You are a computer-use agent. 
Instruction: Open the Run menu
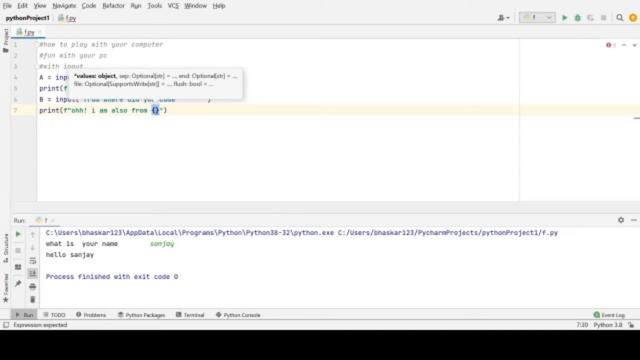136,6
